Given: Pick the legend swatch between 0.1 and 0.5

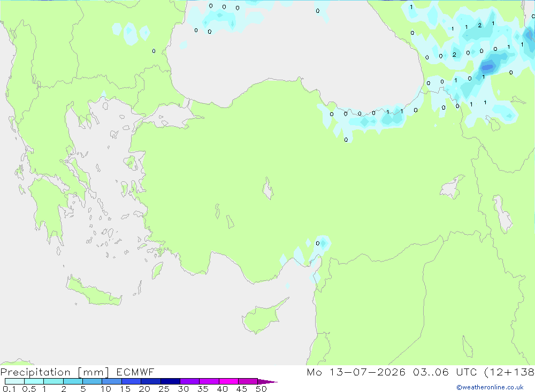Looking at the screenshot, I should click(14, 381).
